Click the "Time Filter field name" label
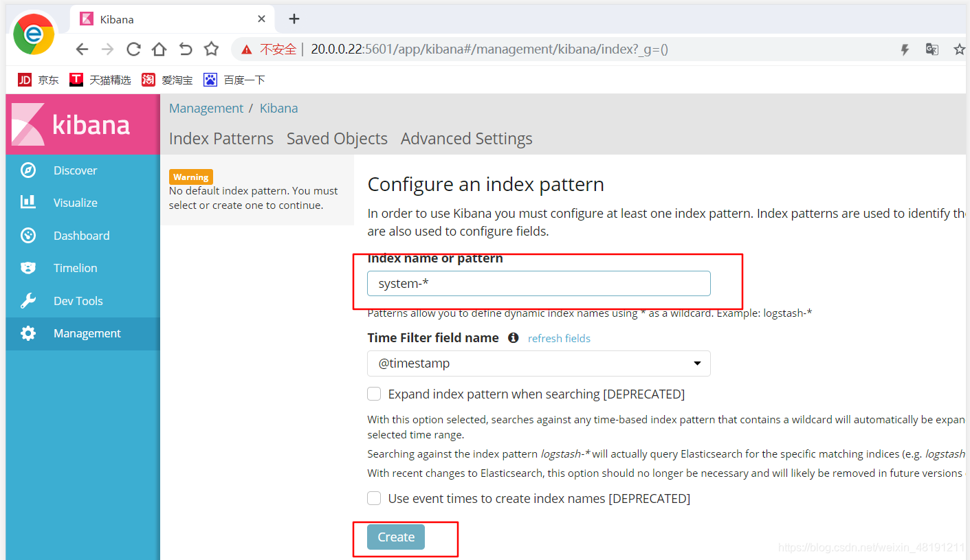This screenshot has width=970, height=560. point(433,337)
